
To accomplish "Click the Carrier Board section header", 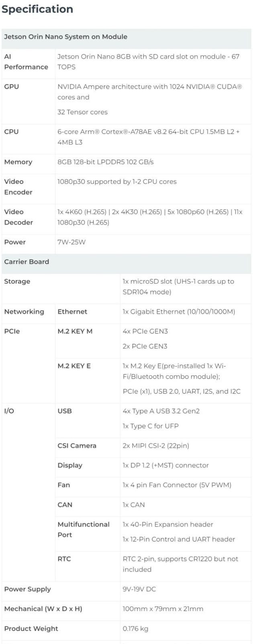I will [27, 262].
